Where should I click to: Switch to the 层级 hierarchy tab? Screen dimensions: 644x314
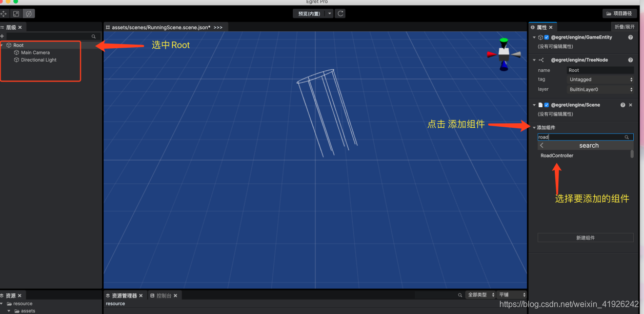[x=10, y=27]
